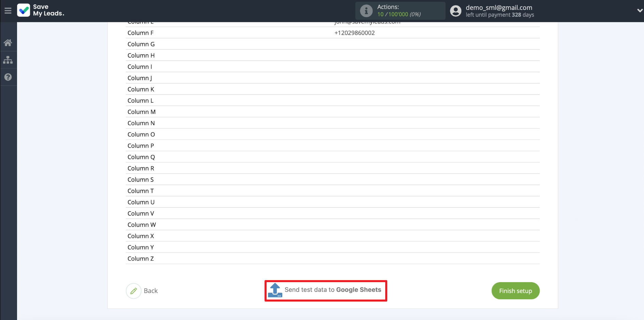
Task: Select the Column W row
Action: [333, 224]
